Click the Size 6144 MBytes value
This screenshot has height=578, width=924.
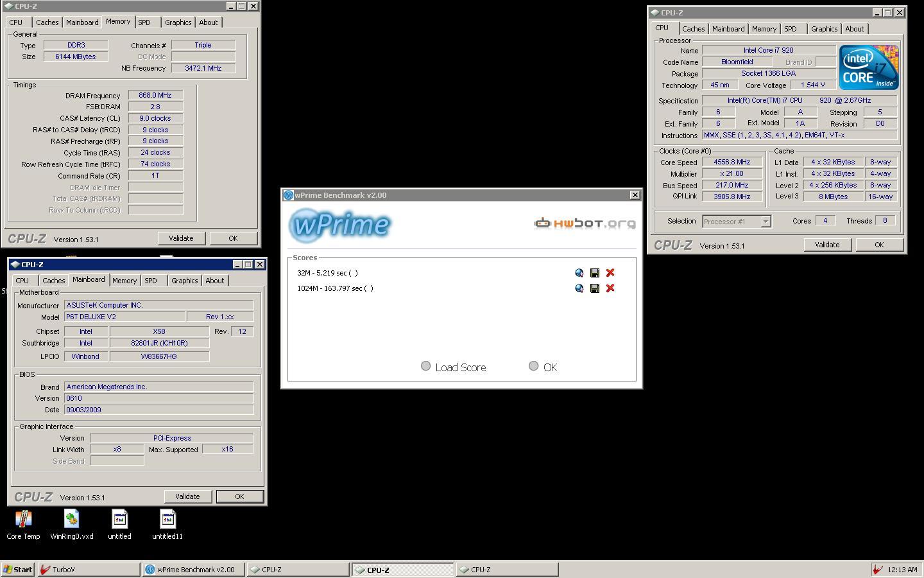76,57
